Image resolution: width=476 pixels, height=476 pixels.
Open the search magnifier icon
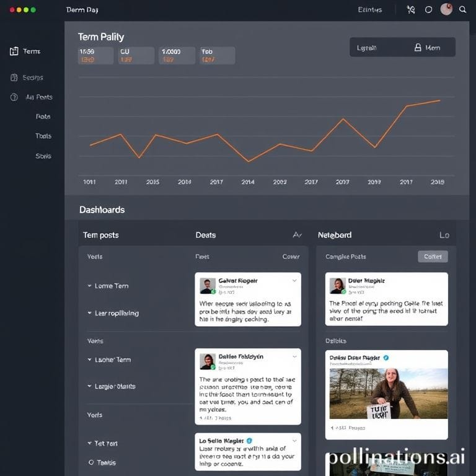point(462,10)
